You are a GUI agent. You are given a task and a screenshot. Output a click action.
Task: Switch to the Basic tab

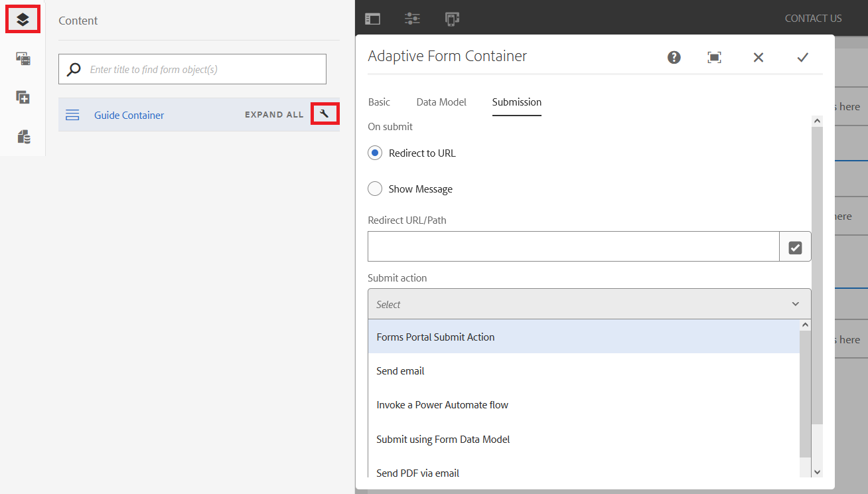click(379, 102)
